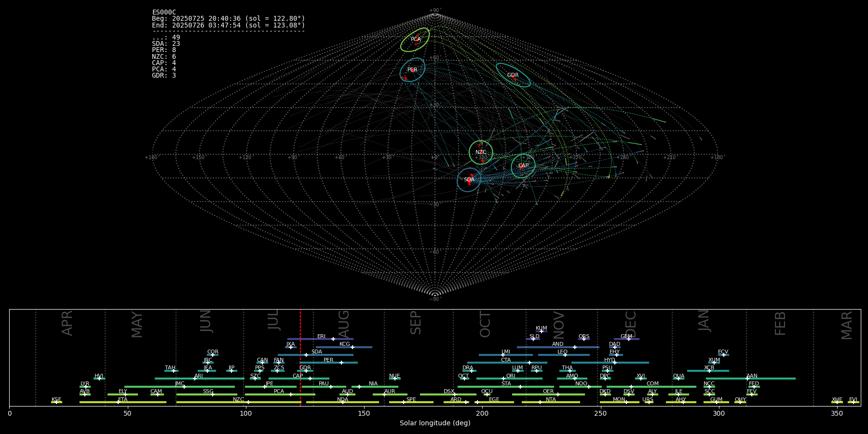The image size is (868, 434).
Task: Click the SPE shower label in timeline
Action: point(411,400)
